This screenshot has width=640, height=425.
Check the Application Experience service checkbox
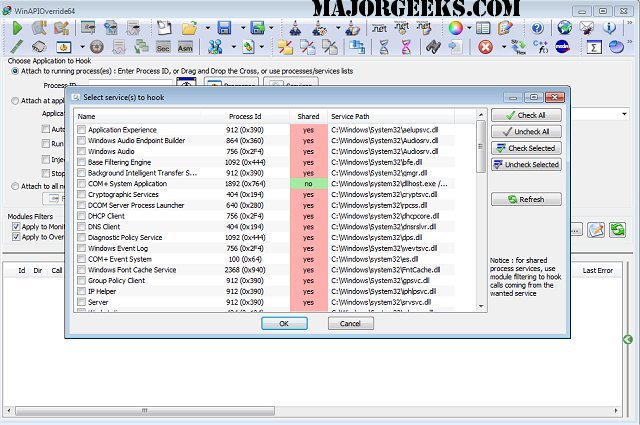[81, 129]
